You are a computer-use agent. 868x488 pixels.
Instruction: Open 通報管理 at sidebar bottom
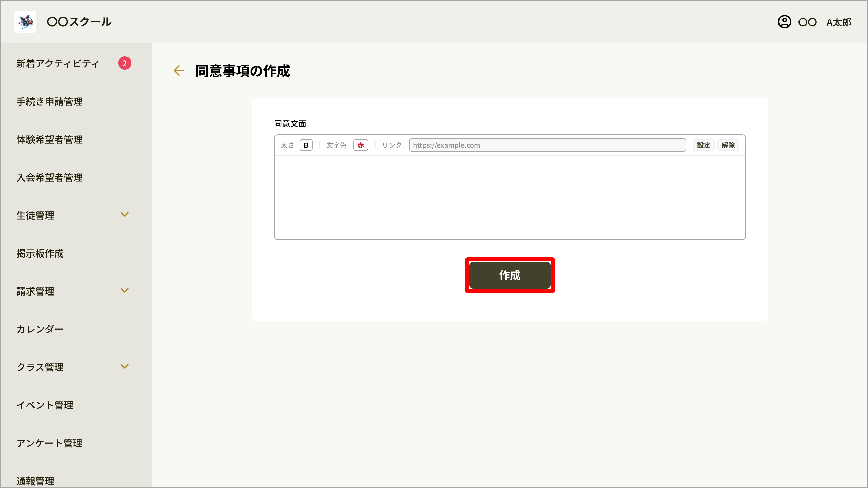pos(35,481)
